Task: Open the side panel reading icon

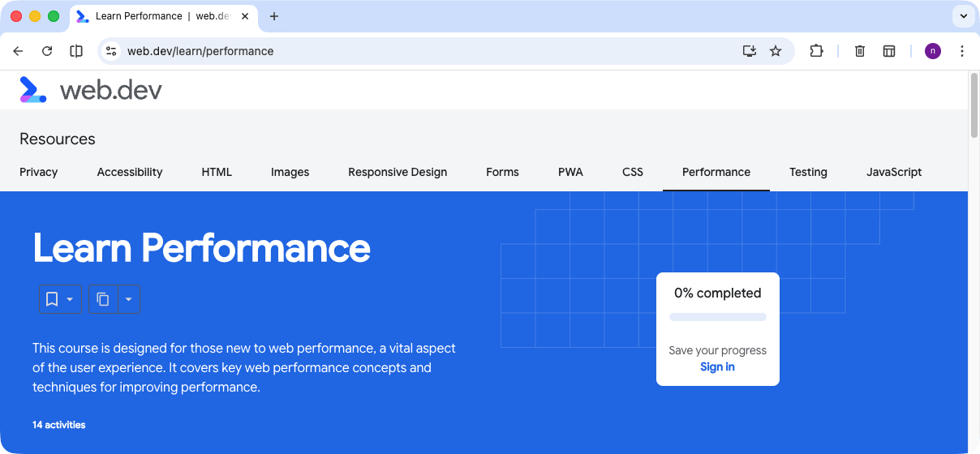Action: 76,51
